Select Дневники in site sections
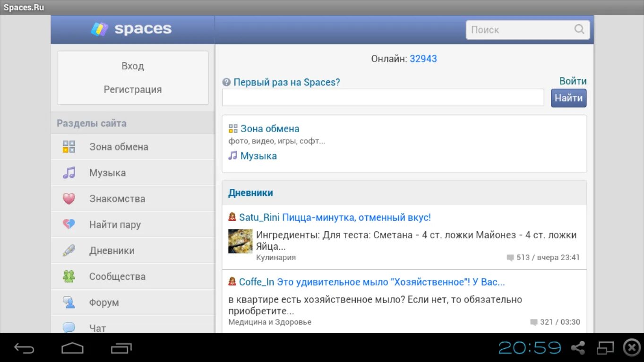This screenshot has width=644, height=362. click(x=133, y=251)
